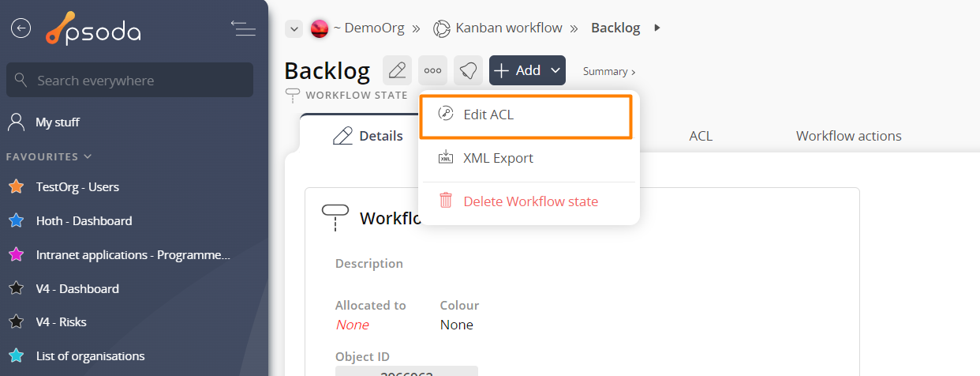Open breadcrumb dropdown arrow before DemoOrg
980x376 pixels.
coord(294,29)
